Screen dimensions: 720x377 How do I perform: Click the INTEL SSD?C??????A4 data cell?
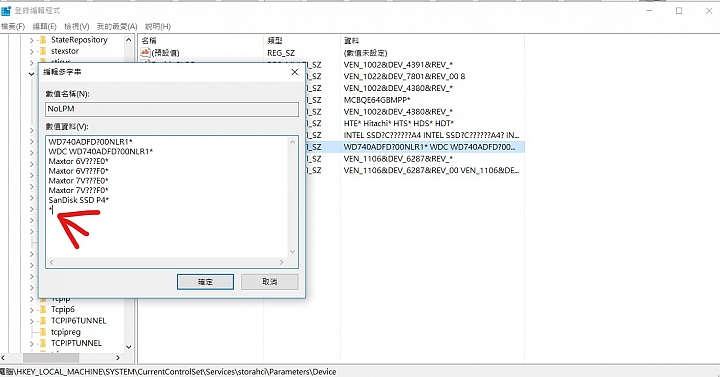(431, 135)
